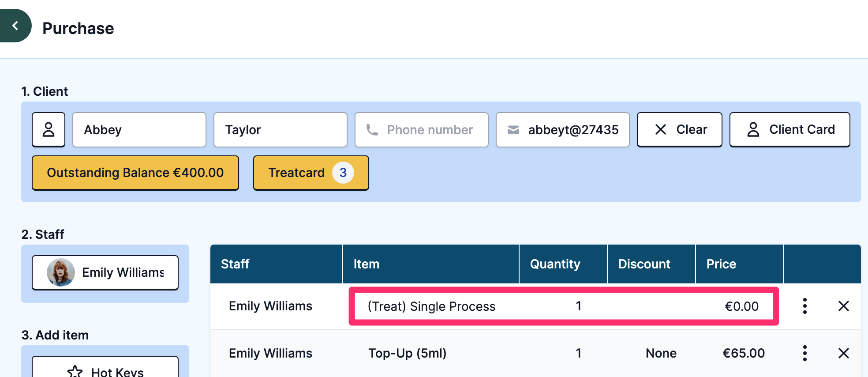Remove the Top-Up (5ml) item
Viewport: 868px width, 377px height.
click(843, 353)
